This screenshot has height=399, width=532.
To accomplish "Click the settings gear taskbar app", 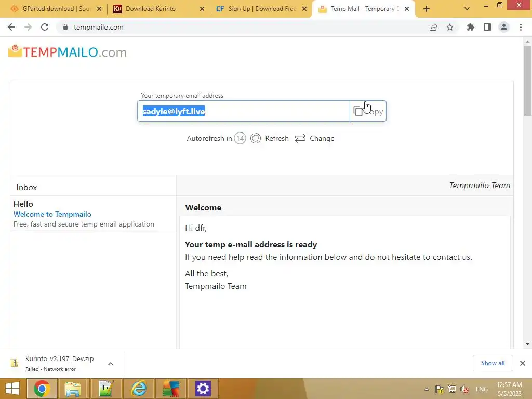I will (203, 389).
